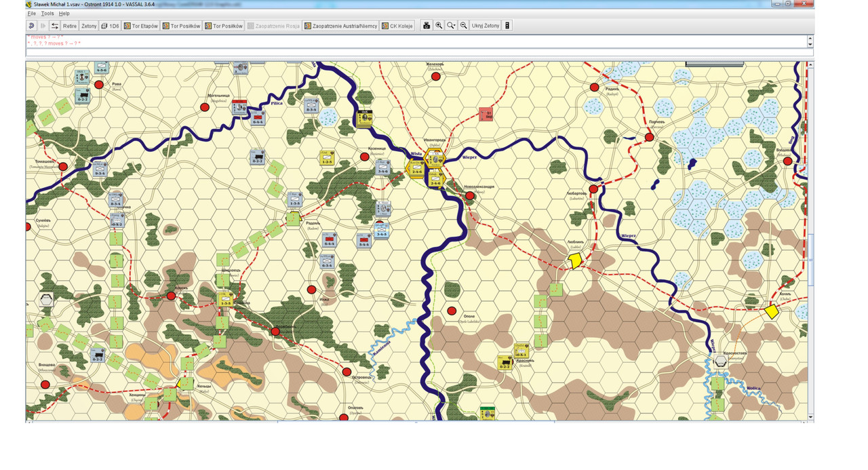
Task: Click the greyed Zaopatrzenie Rosja button
Action: point(273,26)
